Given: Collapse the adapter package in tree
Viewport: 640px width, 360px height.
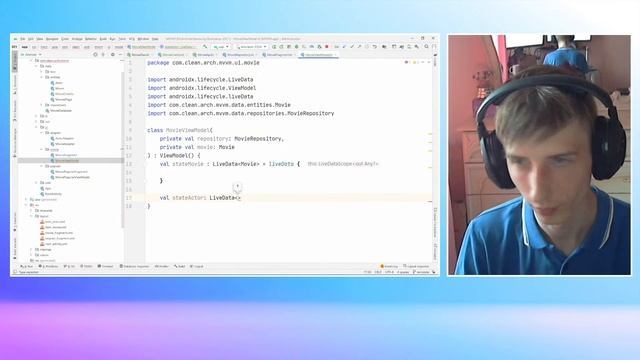Looking at the screenshot, I should [42, 133].
